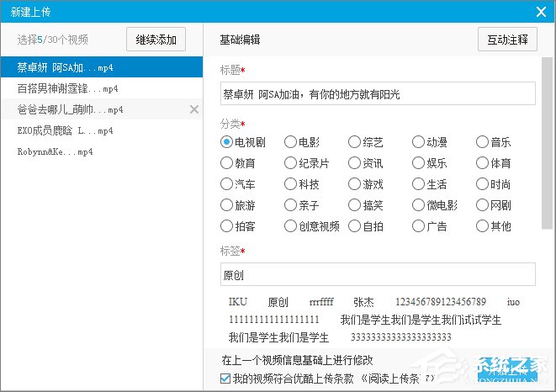This screenshot has height=392, width=556.
Task: Choose the 汽车 category radio button
Action: click(x=226, y=184)
